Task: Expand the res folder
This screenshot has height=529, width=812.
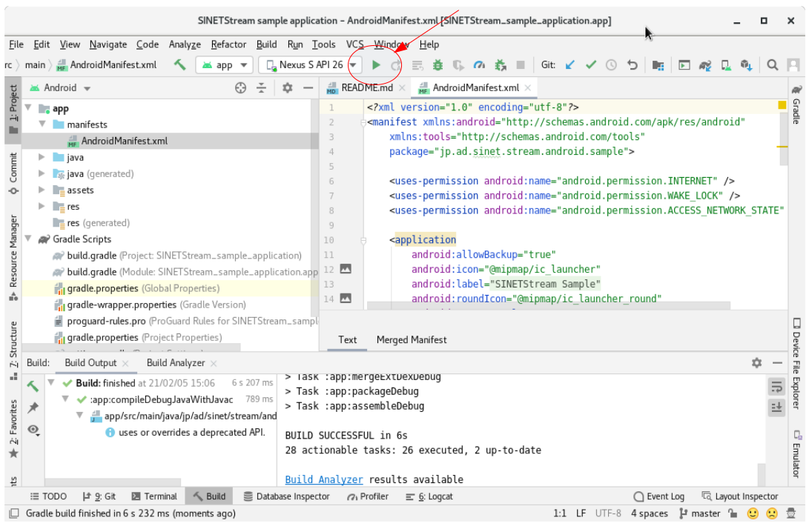Action: 42,207
